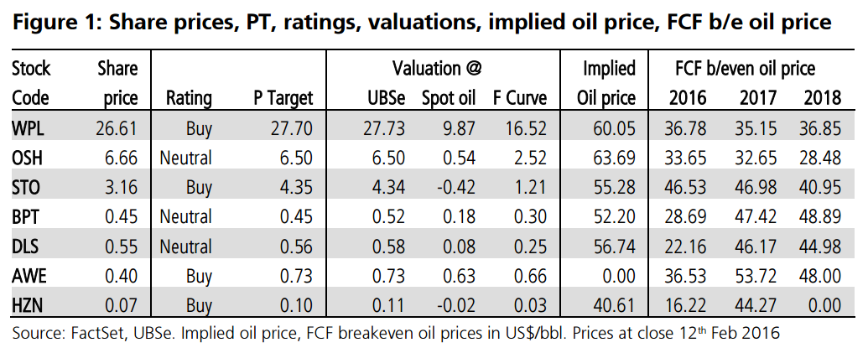This screenshot has height=353, width=868.
Task: Select the Implied Oil price header
Action: coord(607,83)
